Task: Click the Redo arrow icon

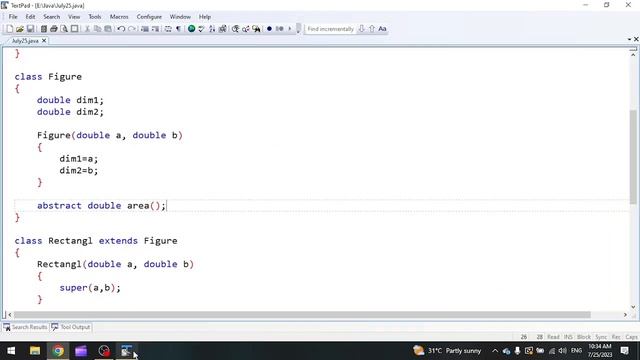Action: point(131,29)
